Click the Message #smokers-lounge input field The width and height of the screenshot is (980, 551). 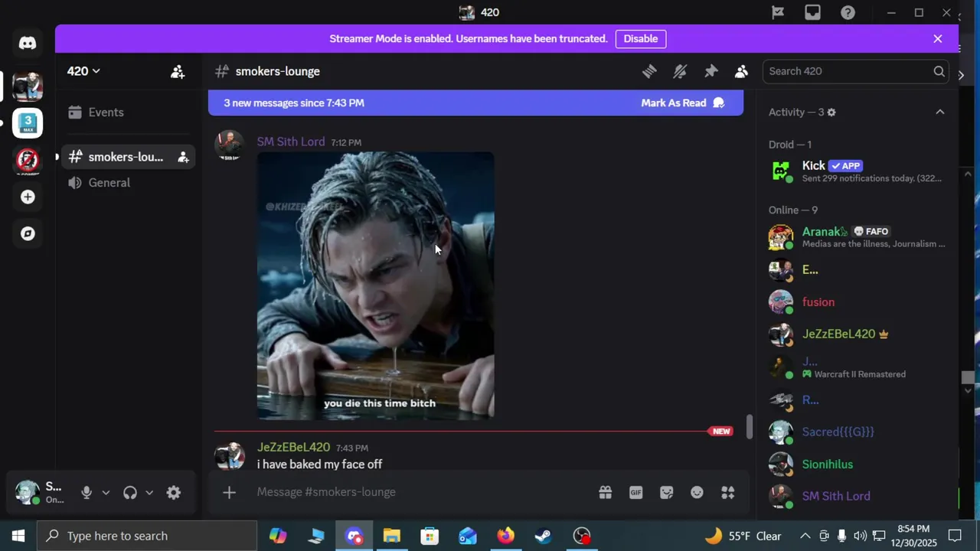click(421, 492)
